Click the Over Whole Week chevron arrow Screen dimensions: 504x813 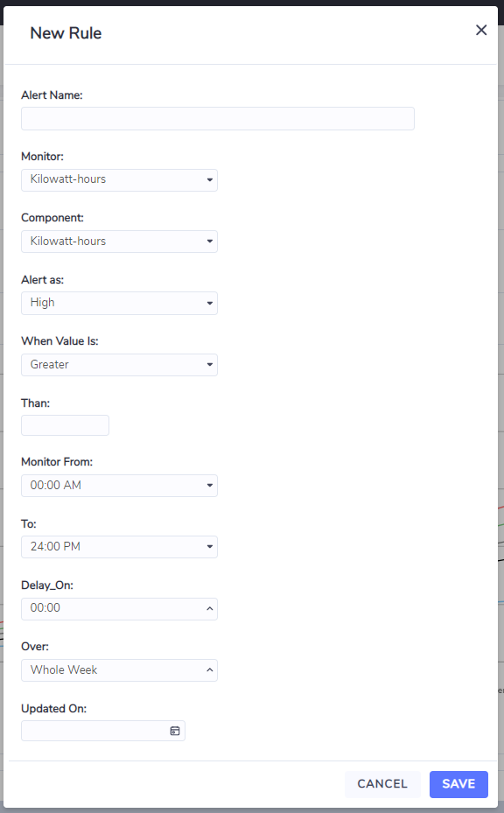(x=209, y=669)
